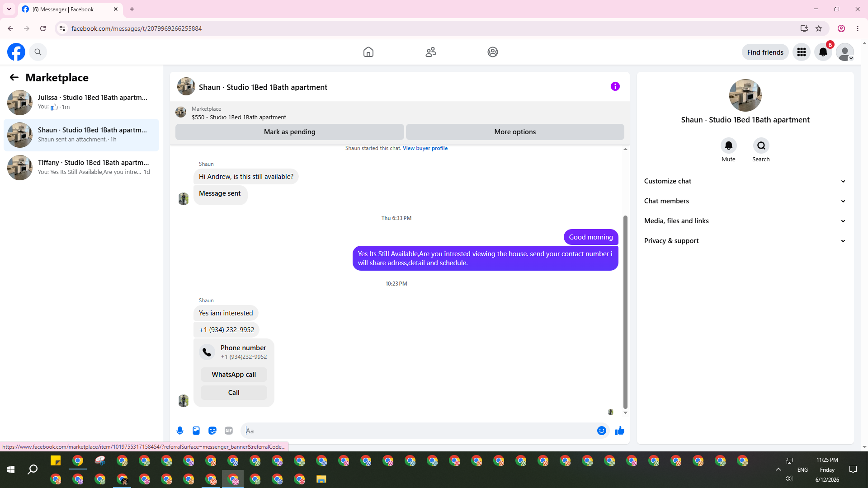Open the Friends icon in top navigation

coord(431,52)
